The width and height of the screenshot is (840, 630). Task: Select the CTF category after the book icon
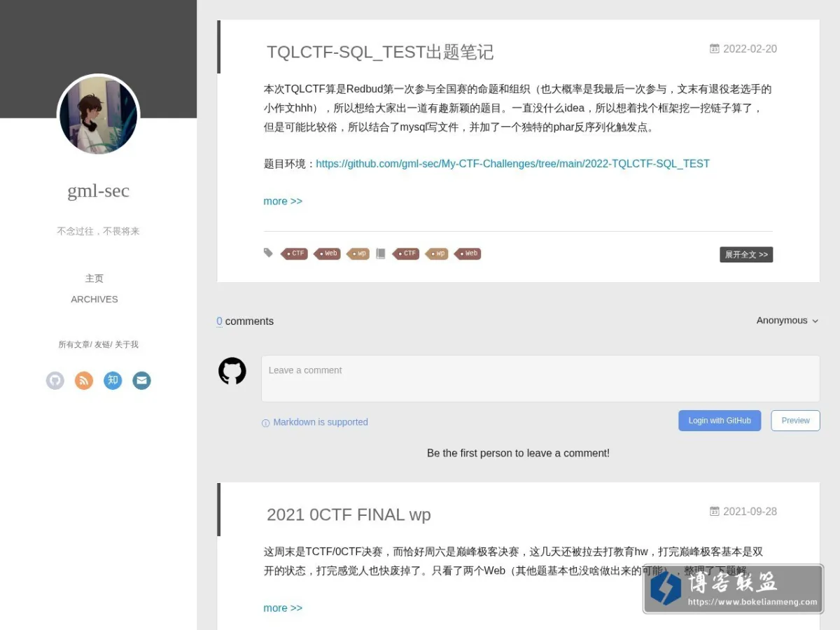click(x=406, y=253)
